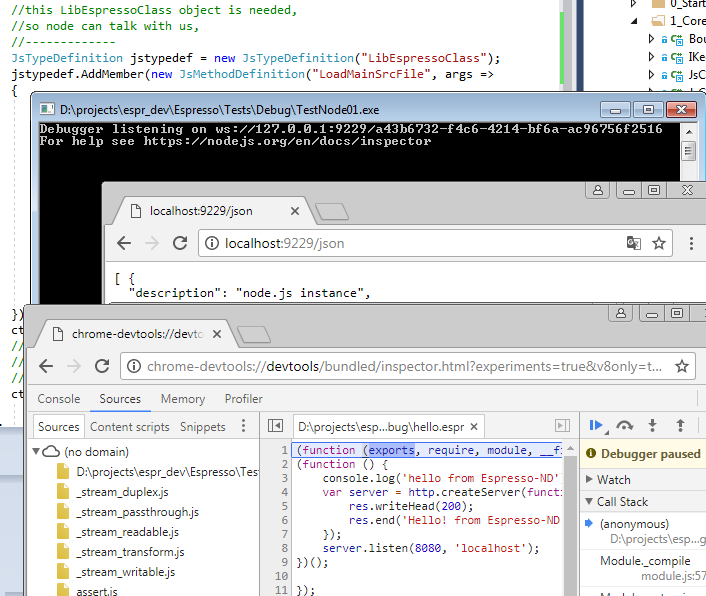Select the hello.espr editor tab
The image size is (706, 596).
tap(381, 427)
